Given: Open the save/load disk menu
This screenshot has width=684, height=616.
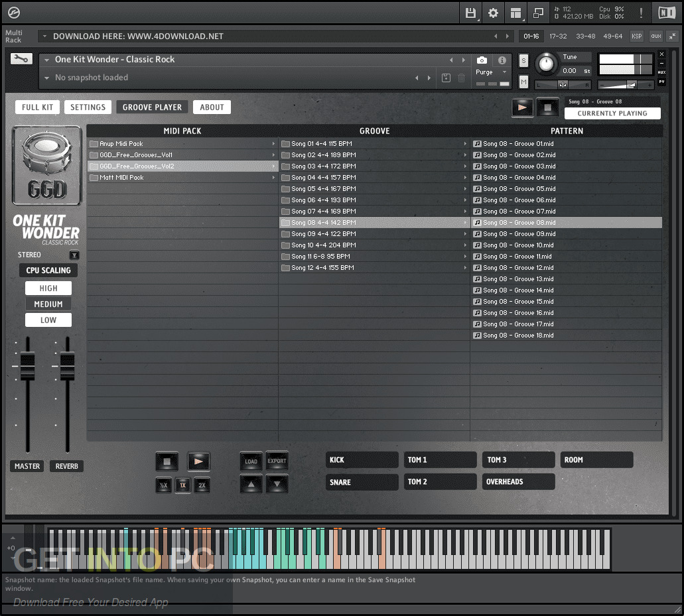Looking at the screenshot, I should tap(470, 13).
